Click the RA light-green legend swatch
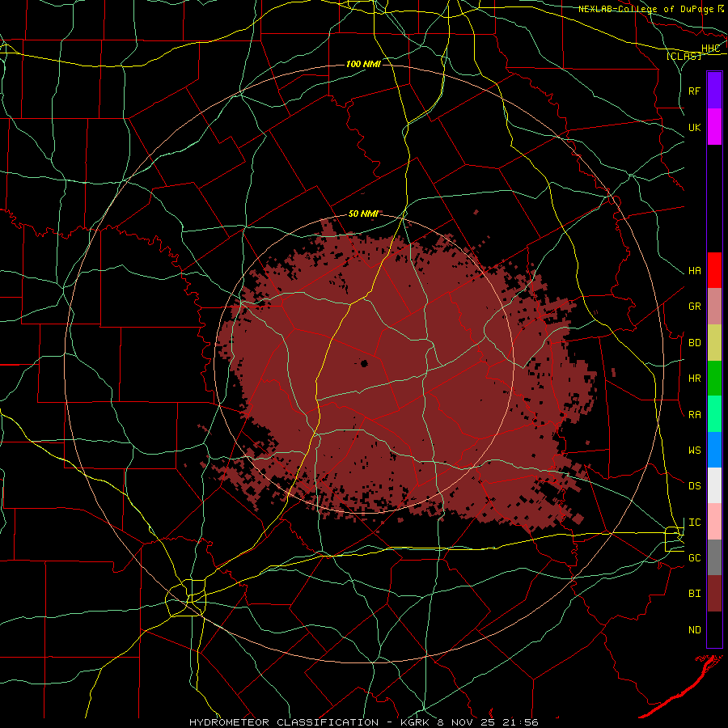The height and width of the screenshot is (728, 728). (714, 413)
